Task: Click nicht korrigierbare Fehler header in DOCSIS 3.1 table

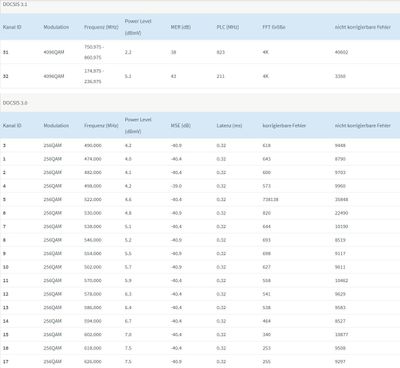Action: click(363, 27)
